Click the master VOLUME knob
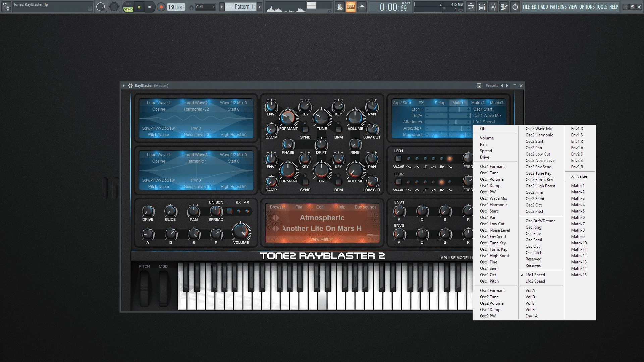The image size is (644, 362). 241,231
